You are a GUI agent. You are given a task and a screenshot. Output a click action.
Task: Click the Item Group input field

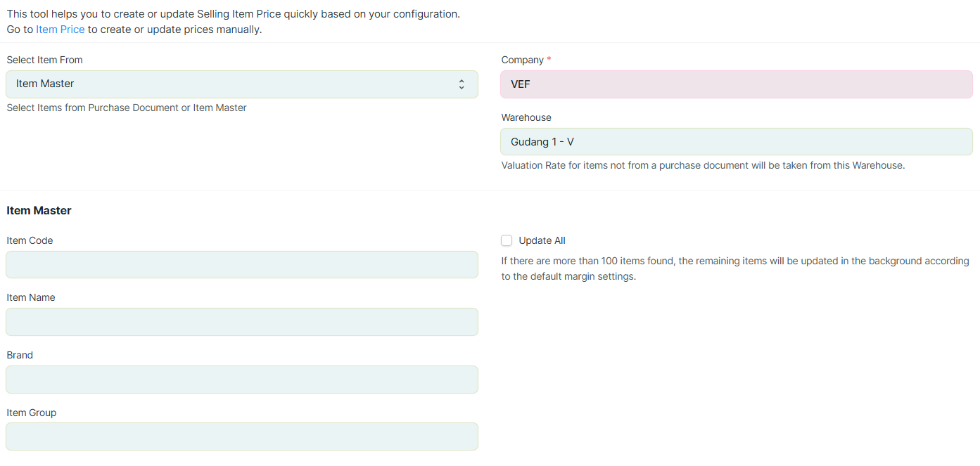(242, 436)
